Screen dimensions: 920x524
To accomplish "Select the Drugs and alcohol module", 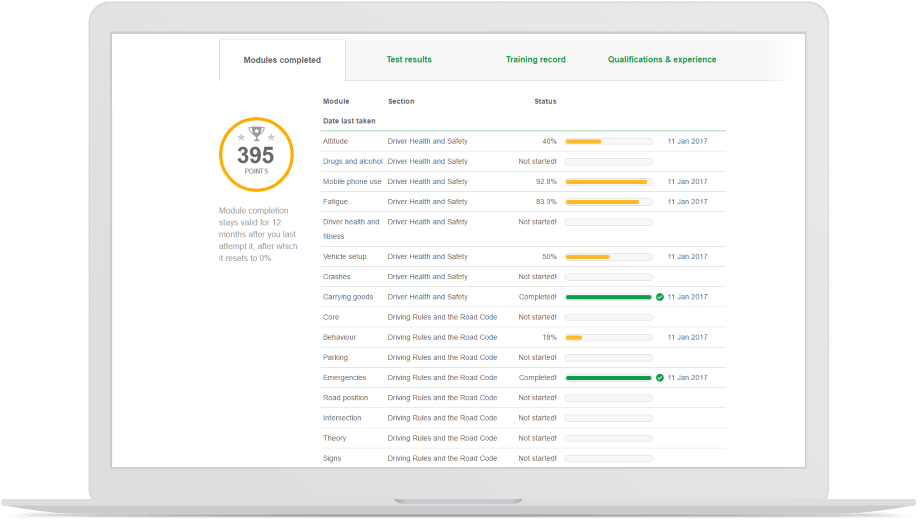I will coord(353,161).
